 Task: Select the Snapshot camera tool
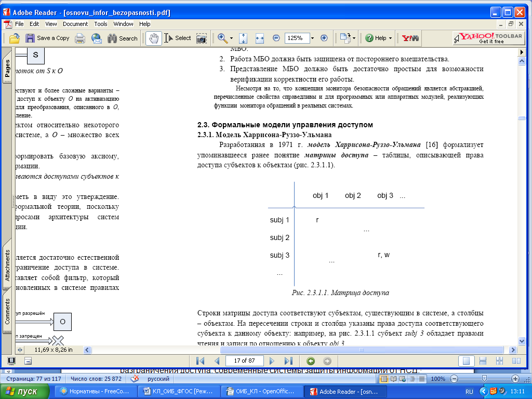point(201,38)
